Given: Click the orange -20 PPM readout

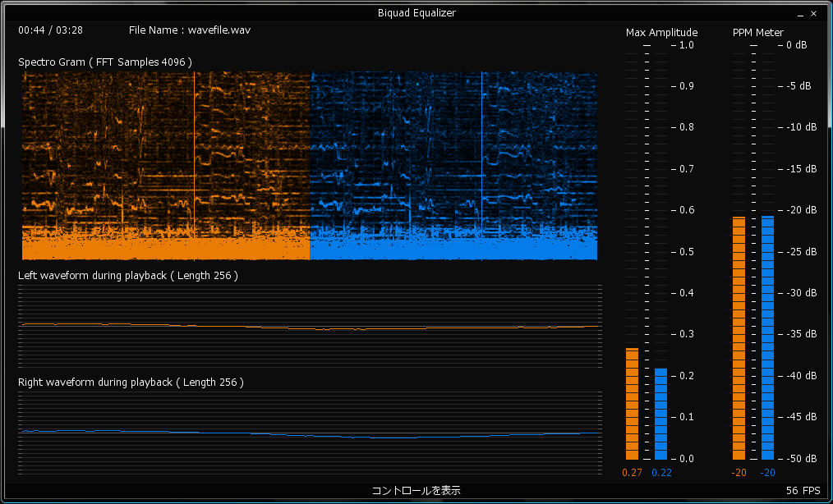Looking at the screenshot, I should pos(739,473).
